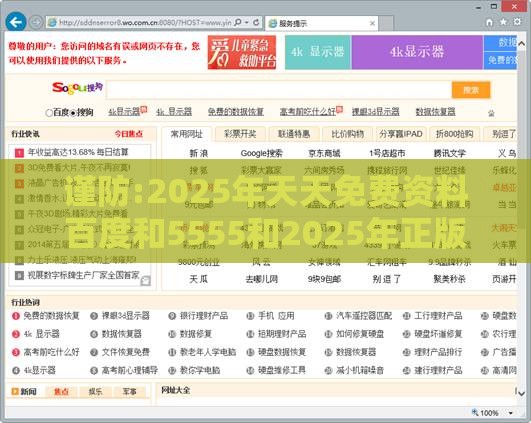Open the purple 4k显示器 banner
This screenshot has height=423, width=531.
pyautogui.click(x=417, y=52)
